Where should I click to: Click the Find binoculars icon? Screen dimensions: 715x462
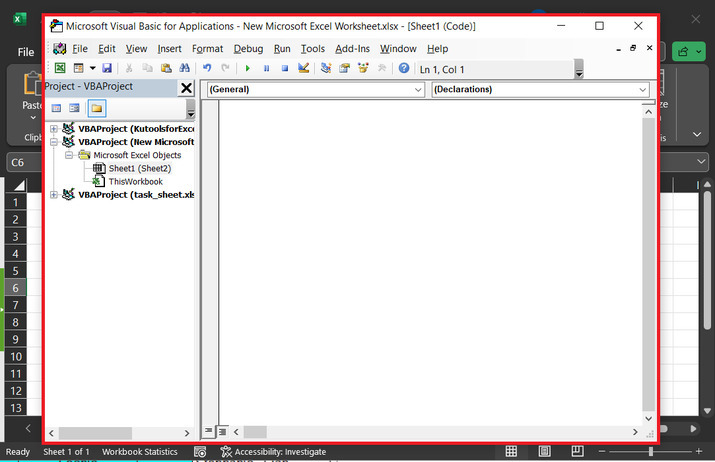coord(184,68)
